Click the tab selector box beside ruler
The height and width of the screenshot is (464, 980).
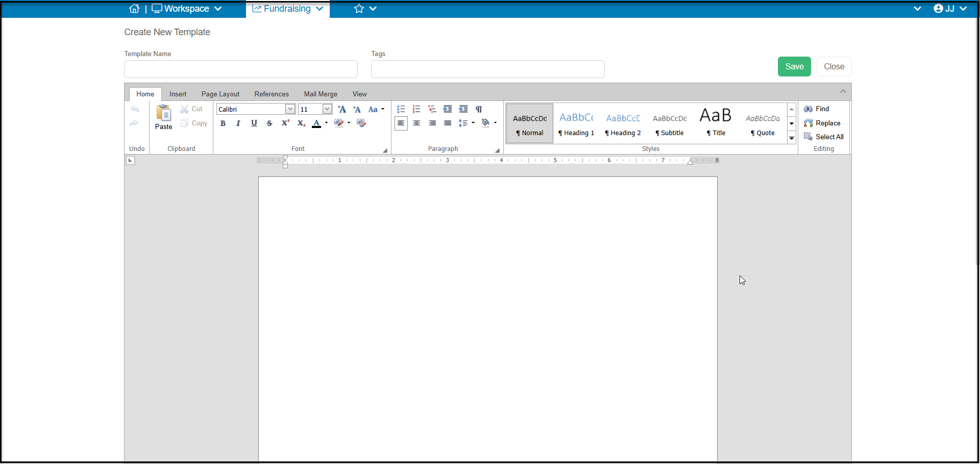pyautogui.click(x=130, y=161)
